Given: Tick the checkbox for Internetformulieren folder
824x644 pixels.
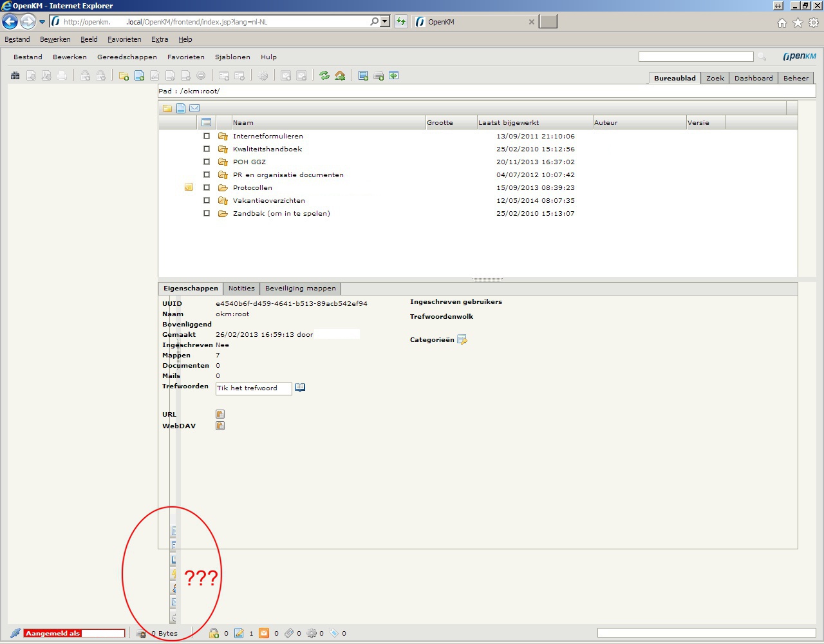Looking at the screenshot, I should [207, 136].
